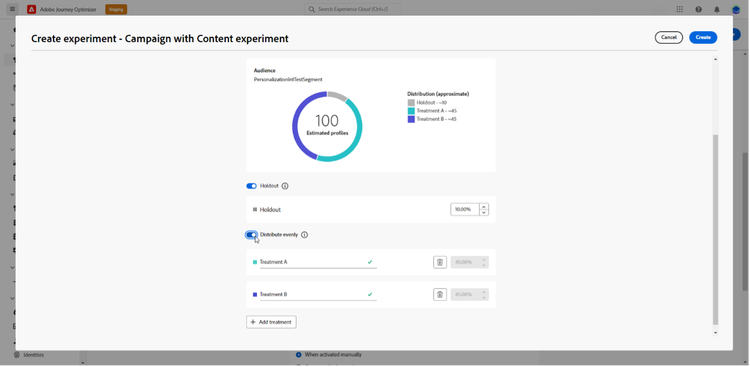The height and width of the screenshot is (367, 750).
Task: Delete Treatment B with trash icon
Action: click(440, 295)
